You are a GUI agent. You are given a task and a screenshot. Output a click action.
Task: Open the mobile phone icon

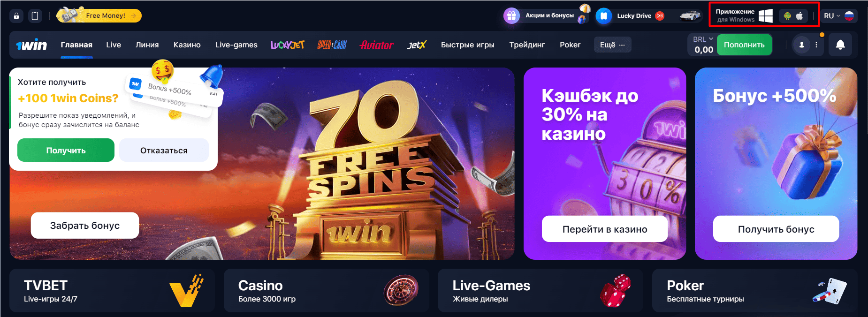(x=35, y=16)
